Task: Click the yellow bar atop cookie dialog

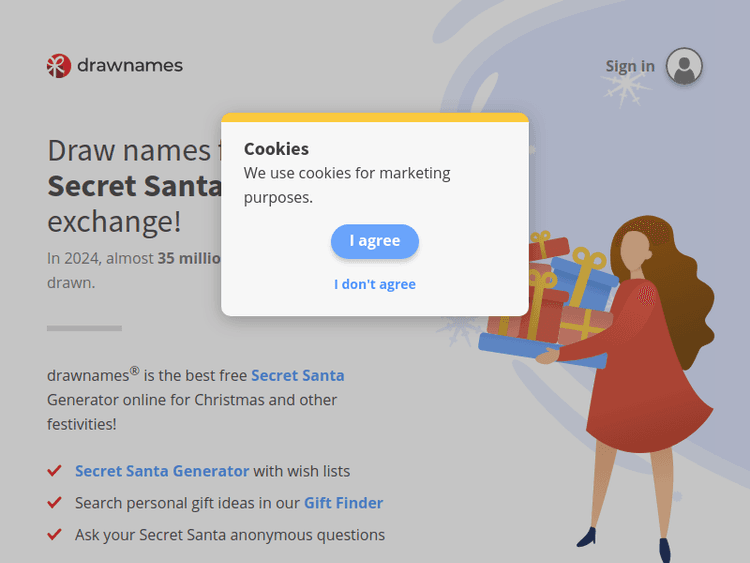Action: (375, 117)
